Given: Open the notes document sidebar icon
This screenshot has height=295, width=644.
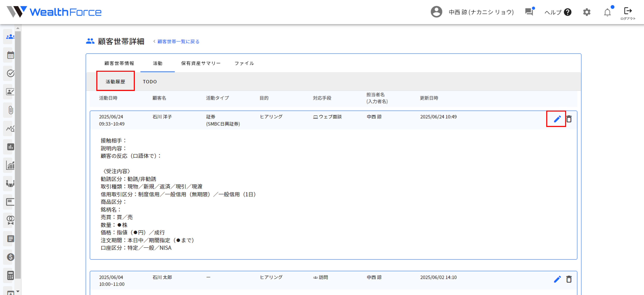Looking at the screenshot, I should (x=10, y=239).
